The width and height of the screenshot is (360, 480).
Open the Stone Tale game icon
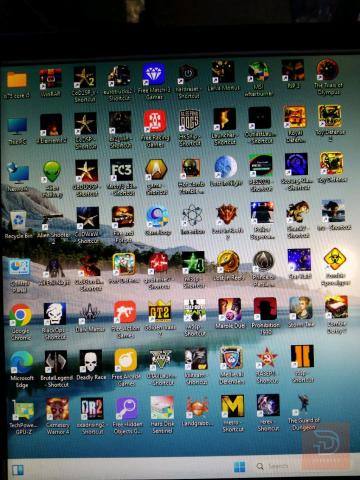[x=301, y=307]
